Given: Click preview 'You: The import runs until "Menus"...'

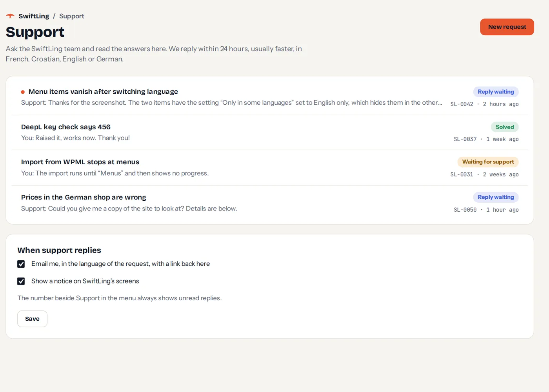Looking at the screenshot, I should (x=115, y=173).
